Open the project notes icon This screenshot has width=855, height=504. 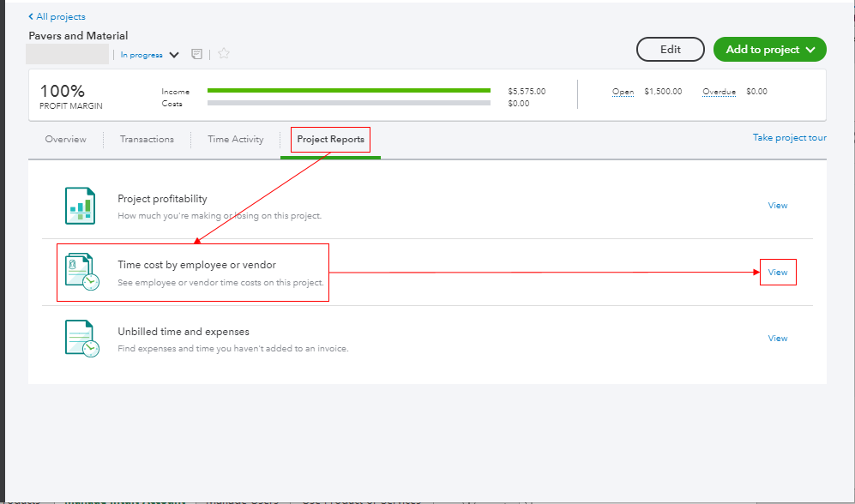(x=197, y=54)
